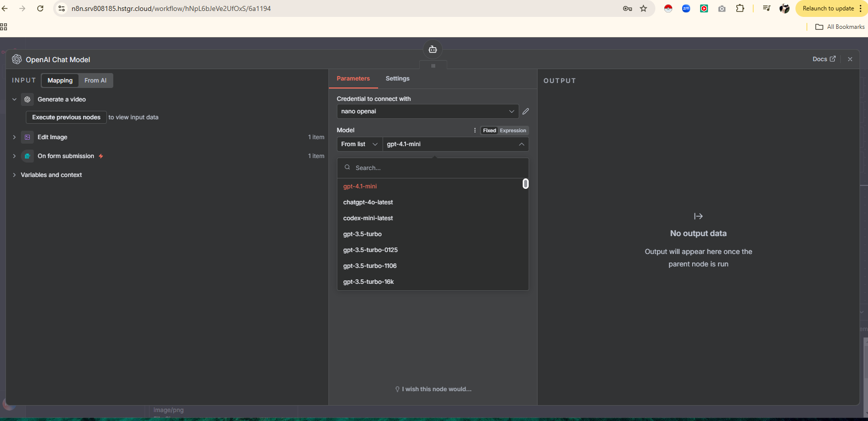Screen dimensions: 868x421
Task: Open the Zoom extension icon
Action: [686, 8]
